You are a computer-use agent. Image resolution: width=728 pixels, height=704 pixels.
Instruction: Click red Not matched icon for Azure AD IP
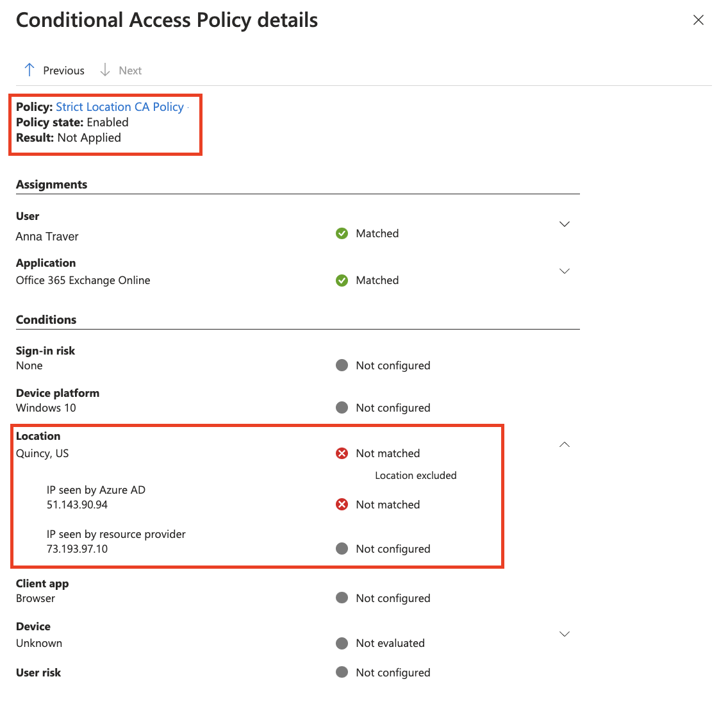(x=342, y=505)
